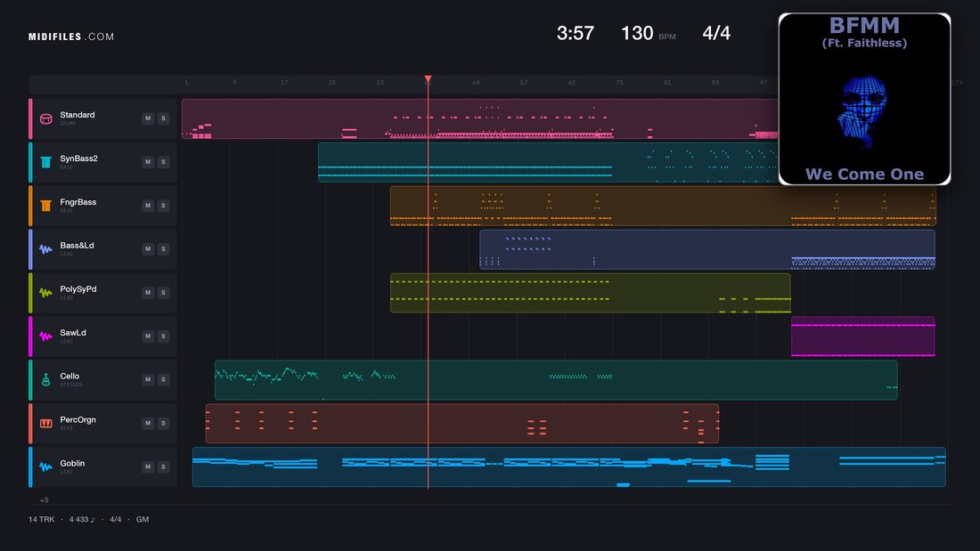
Task: Click the Cello strings icon
Action: pyautogui.click(x=45, y=380)
